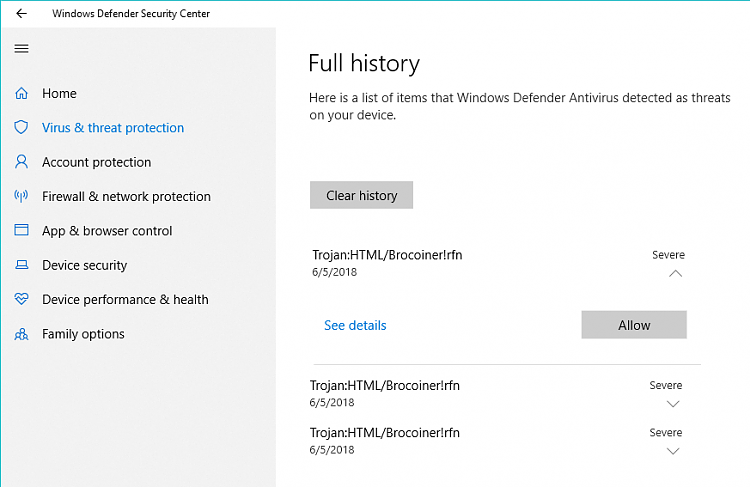Open the See details link
Screen dimensions: 750x487
pos(355,325)
